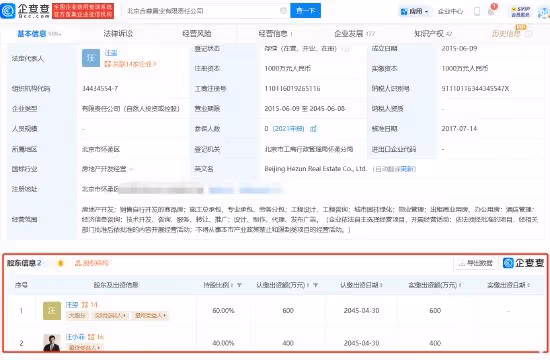The height and width of the screenshot is (360, 550).
Task: Click the photo avatar of 汪小菲
Action: tap(52, 343)
